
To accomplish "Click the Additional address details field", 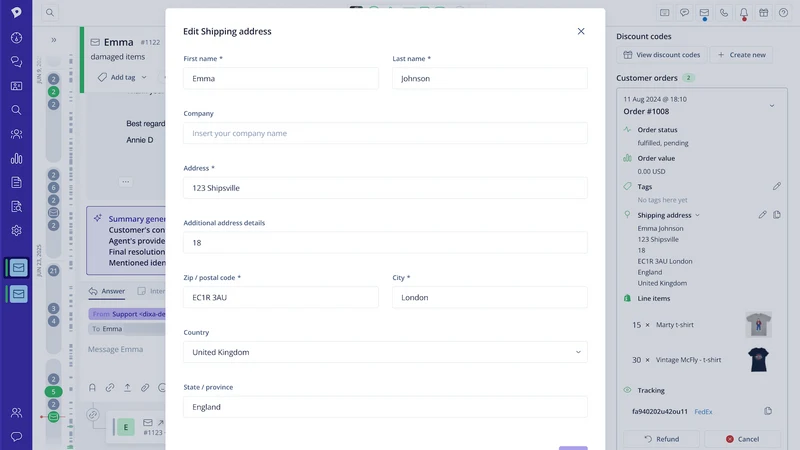I will (x=385, y=243).
